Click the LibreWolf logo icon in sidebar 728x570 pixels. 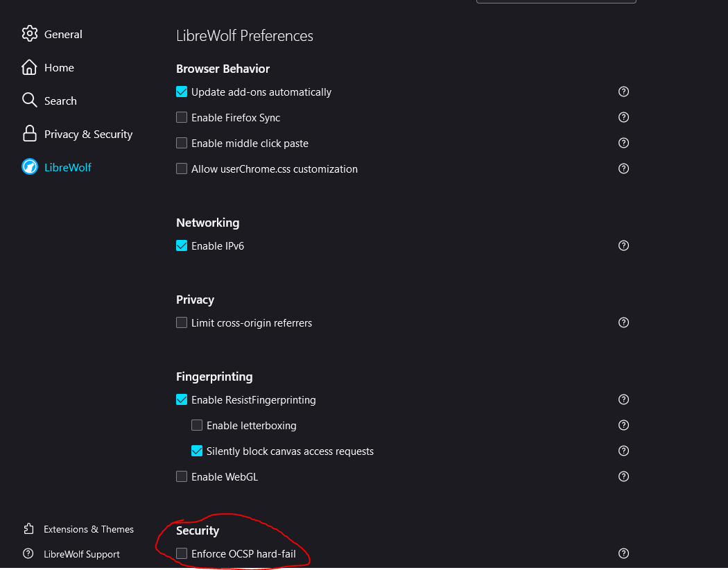click(30, 166)
